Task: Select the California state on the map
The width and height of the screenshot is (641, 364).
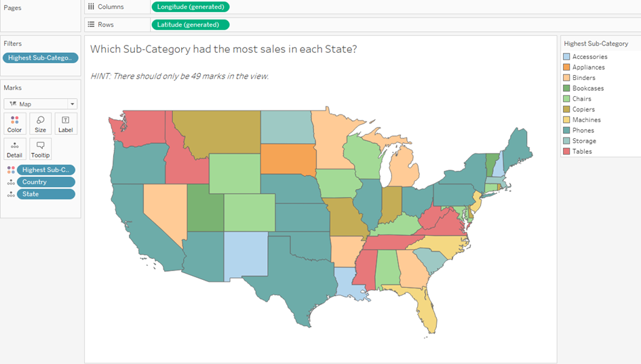Action: pyautogui.click(x=137, y=217)
